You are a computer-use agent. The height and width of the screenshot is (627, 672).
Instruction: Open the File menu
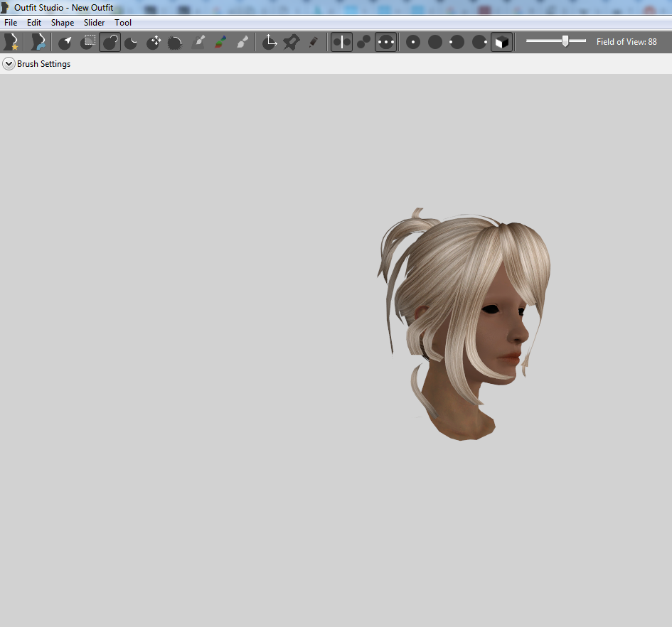pos(11,23)
